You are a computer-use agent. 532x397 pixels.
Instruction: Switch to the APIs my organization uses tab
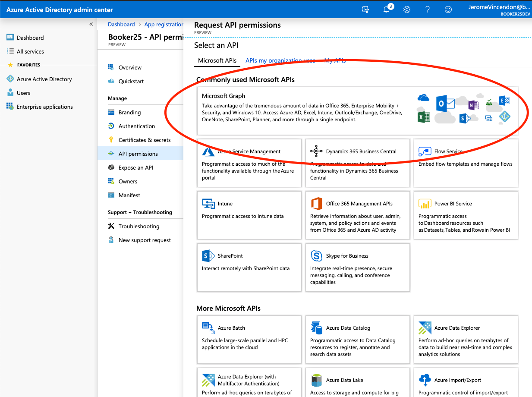(x=280, y=60)
